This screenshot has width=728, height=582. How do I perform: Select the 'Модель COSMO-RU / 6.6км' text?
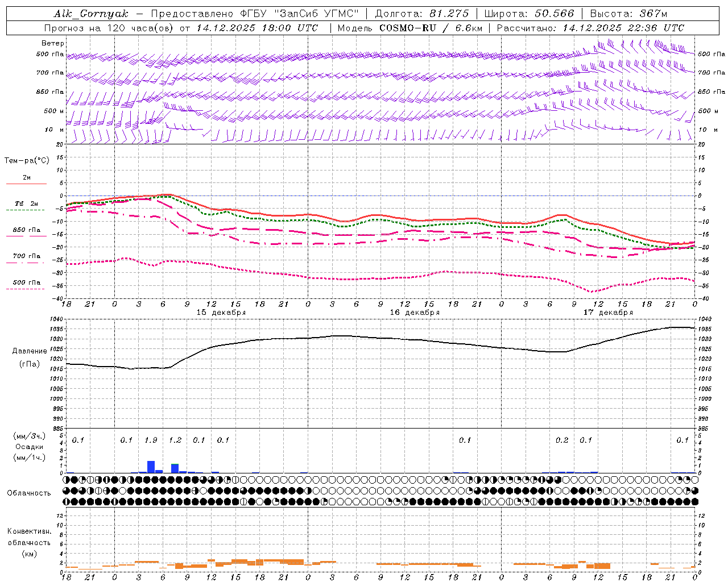[409, 28]
